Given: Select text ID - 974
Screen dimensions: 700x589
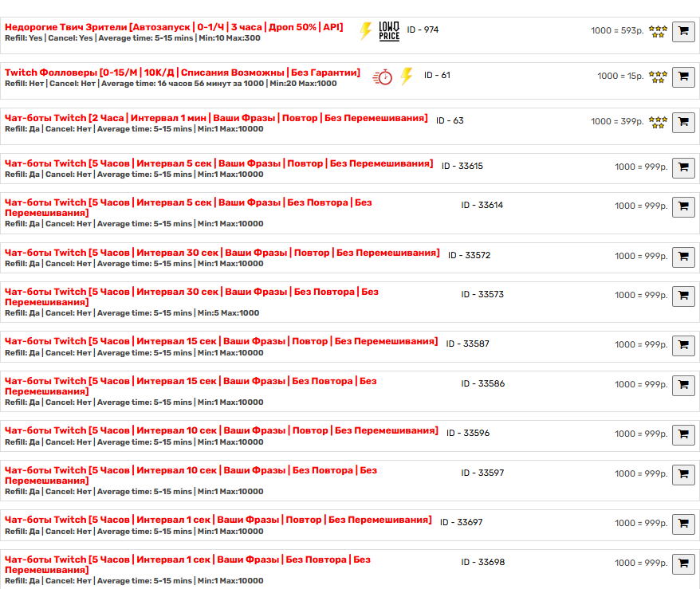Looking at the screenshot, I should [x=423, y=30].
